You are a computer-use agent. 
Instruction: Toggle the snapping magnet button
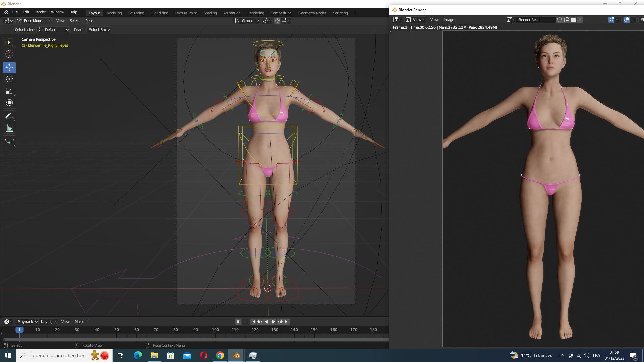tap(277, 21)
